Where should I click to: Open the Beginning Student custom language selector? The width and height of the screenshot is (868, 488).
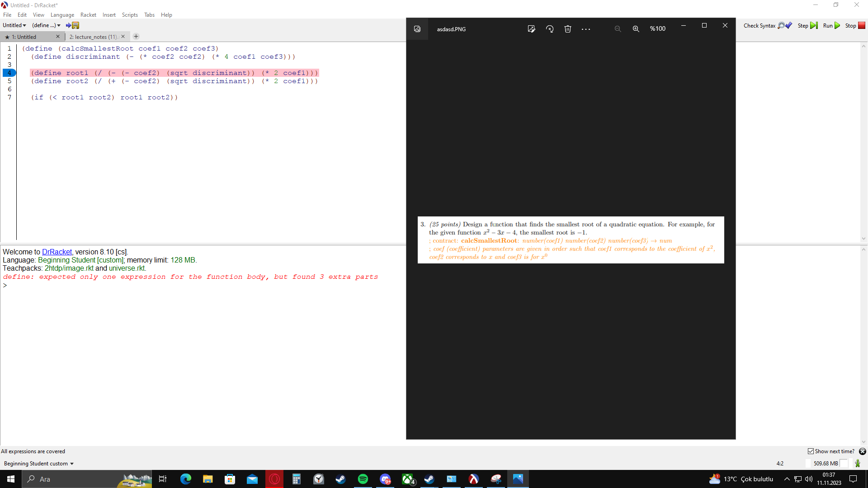point(38,463)
